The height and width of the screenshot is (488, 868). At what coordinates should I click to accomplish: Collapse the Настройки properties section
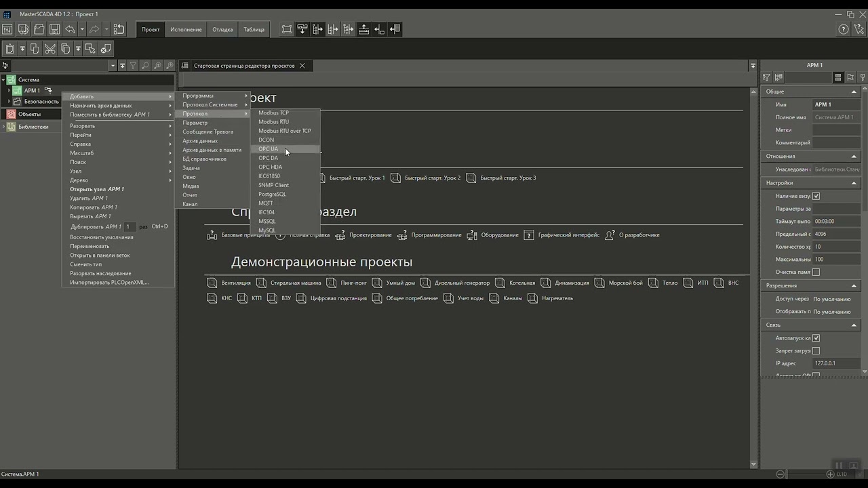pos(854,183)
